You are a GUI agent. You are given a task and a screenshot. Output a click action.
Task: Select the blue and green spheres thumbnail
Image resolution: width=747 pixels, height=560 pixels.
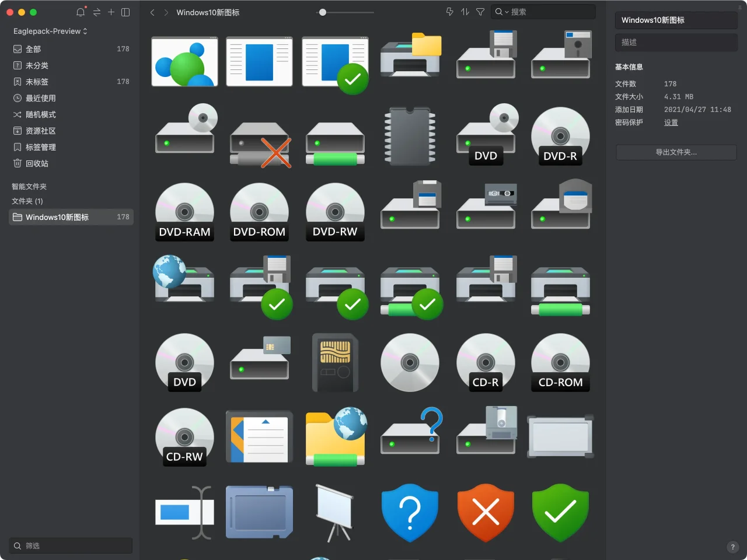coord(184,61)
